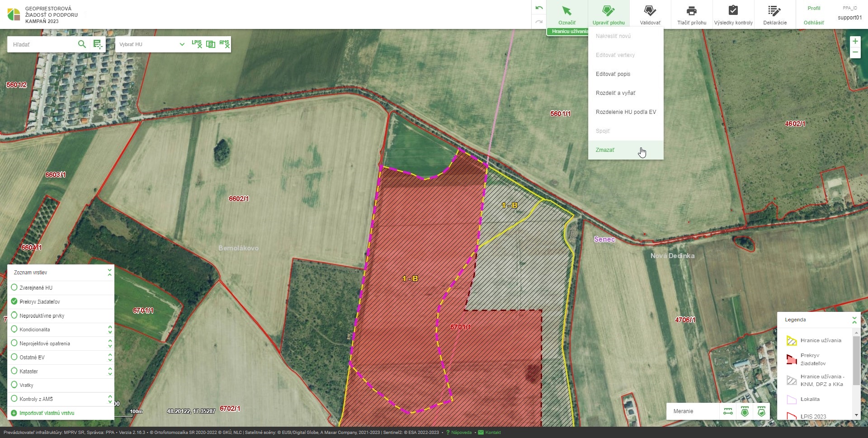868x438 pixels.
Task: Click the undo arrow icon
Action: pos(539,8)
